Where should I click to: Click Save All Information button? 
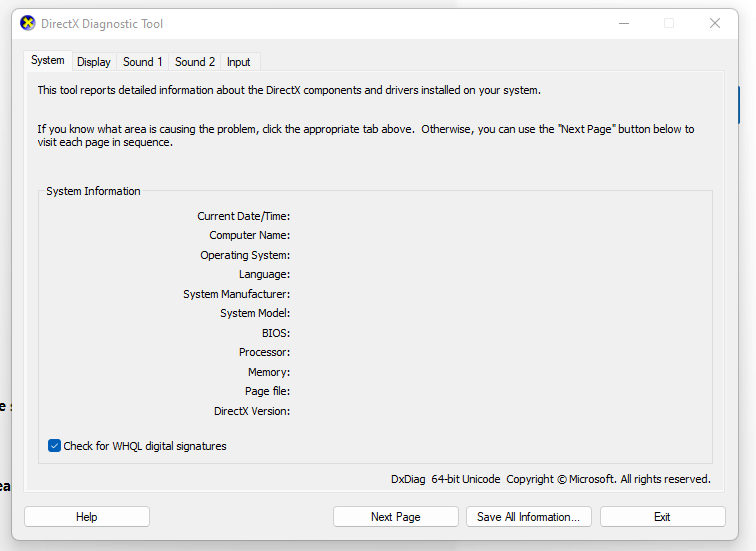coord(528,517)
